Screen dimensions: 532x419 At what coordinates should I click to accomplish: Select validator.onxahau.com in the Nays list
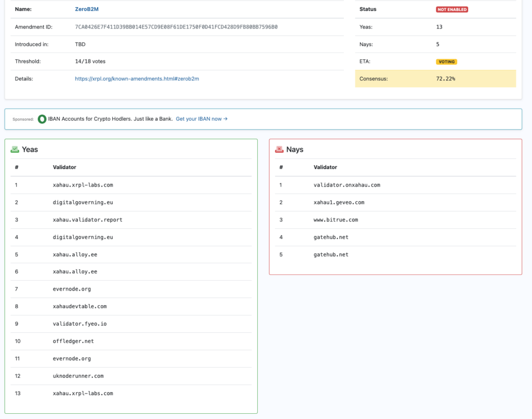[x=347, y=185]
